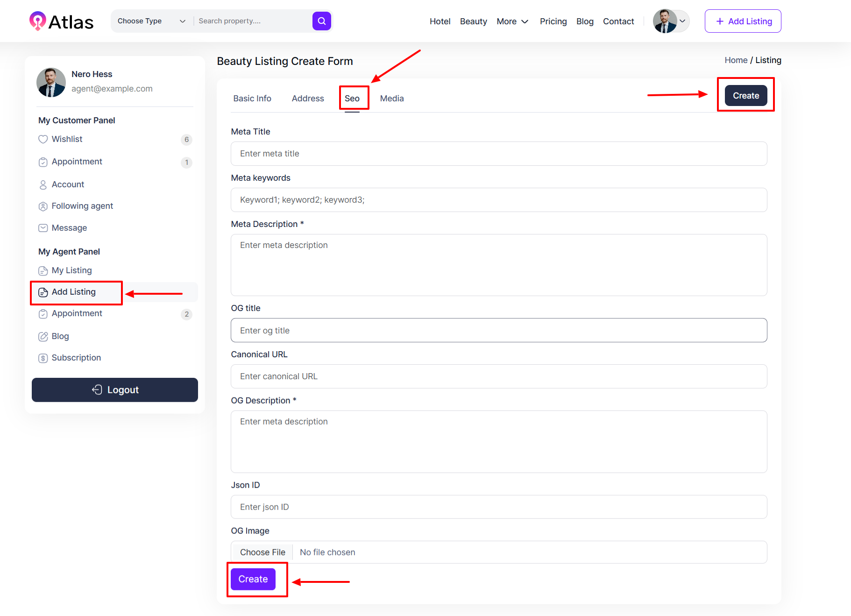Click the Choose File button for OG Image
Viewport: 851px width, 616px height.
coord(262,552)
